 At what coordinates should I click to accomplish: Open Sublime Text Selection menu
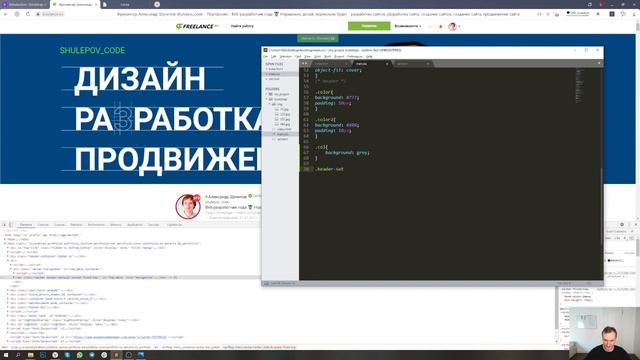click(285, 56)
